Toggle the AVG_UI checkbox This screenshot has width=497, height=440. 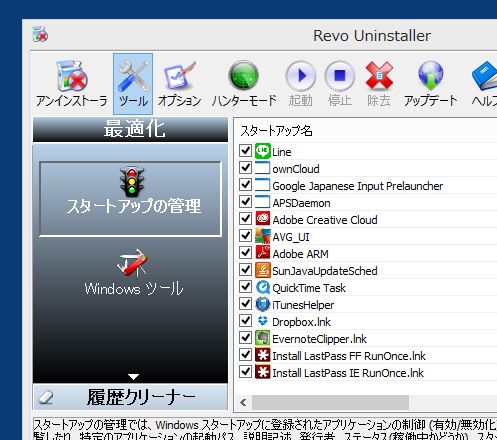(245, 236)
